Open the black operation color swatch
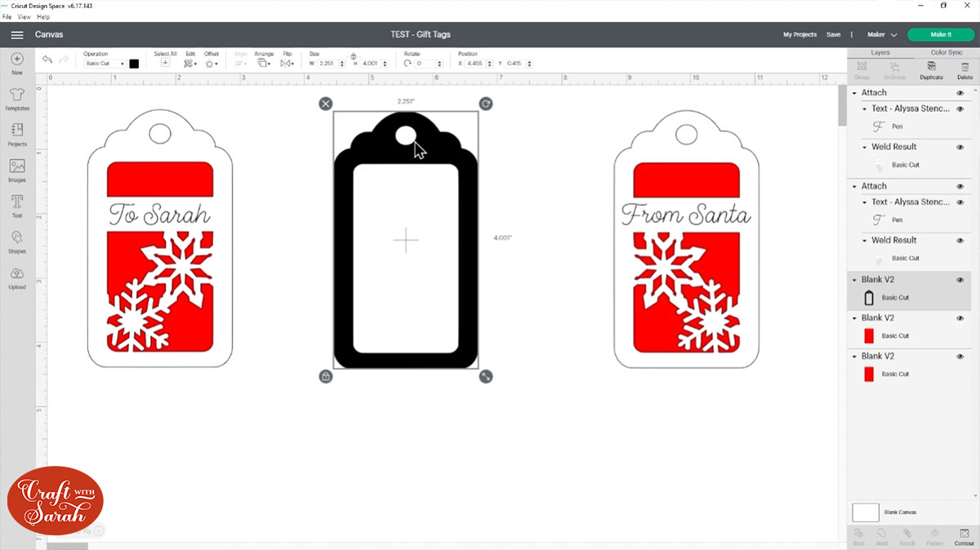The image size is (980, 550). tap(134, 64)
